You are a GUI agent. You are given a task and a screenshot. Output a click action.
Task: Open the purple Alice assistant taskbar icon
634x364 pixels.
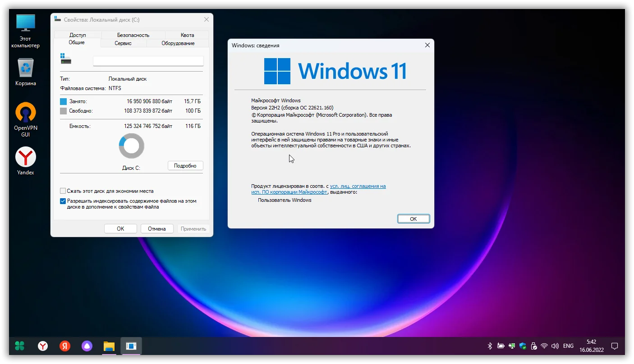(x=87, y=346)
